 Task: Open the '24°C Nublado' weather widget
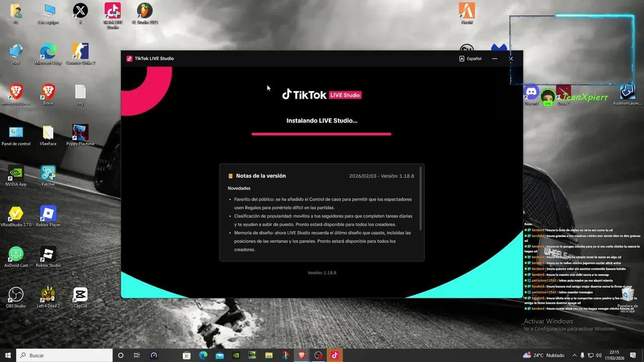tap(543, 355)
